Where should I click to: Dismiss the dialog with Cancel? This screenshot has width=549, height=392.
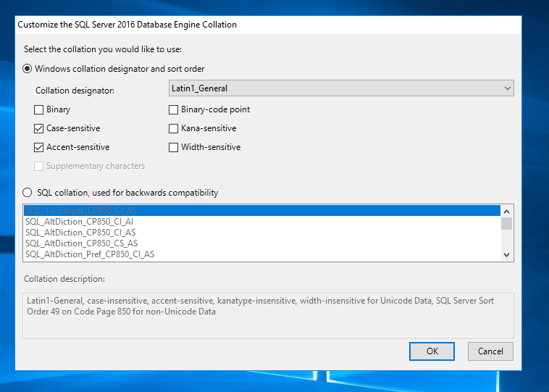click(x=490, y=351)
